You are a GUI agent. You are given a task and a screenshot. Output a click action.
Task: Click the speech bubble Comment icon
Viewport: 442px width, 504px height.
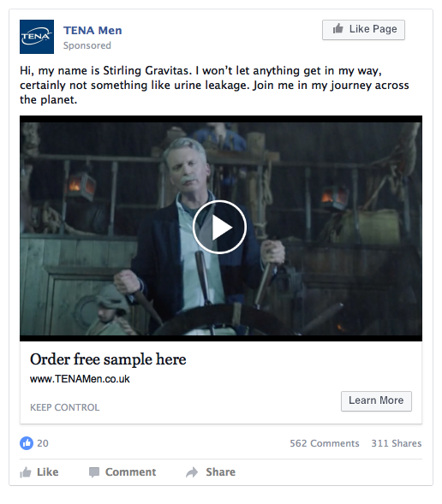[94, 472]
